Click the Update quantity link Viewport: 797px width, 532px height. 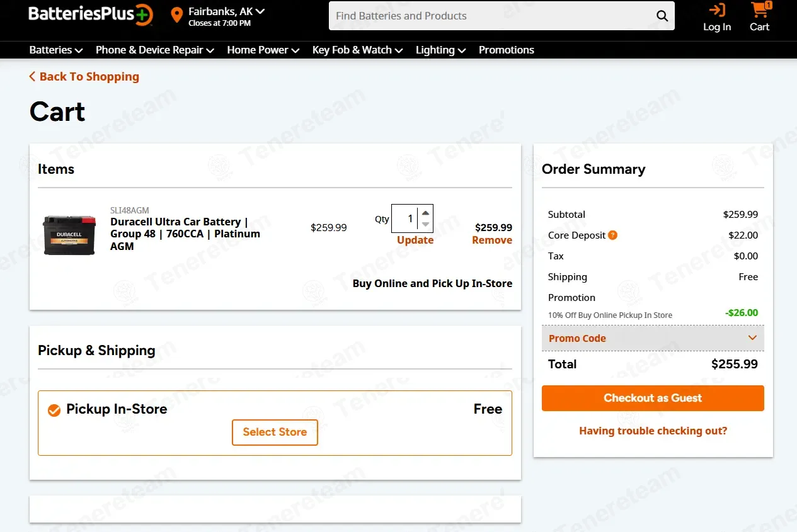tap(415, 240)
